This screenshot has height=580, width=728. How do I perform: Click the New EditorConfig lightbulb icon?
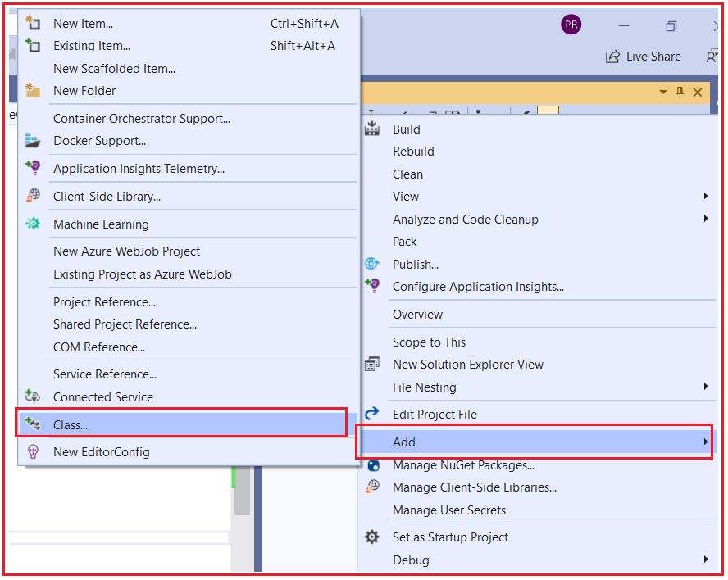33,451
